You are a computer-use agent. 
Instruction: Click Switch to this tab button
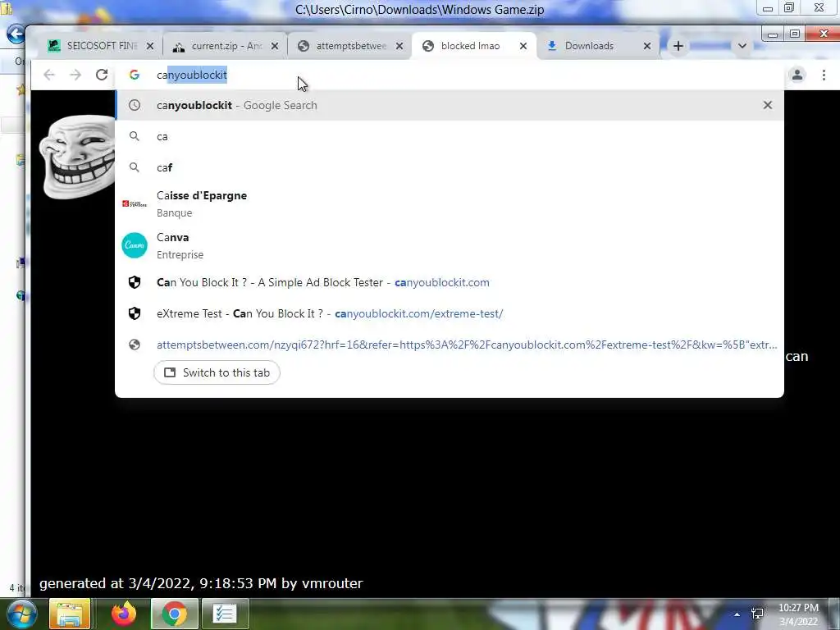(x=217, y=372)
